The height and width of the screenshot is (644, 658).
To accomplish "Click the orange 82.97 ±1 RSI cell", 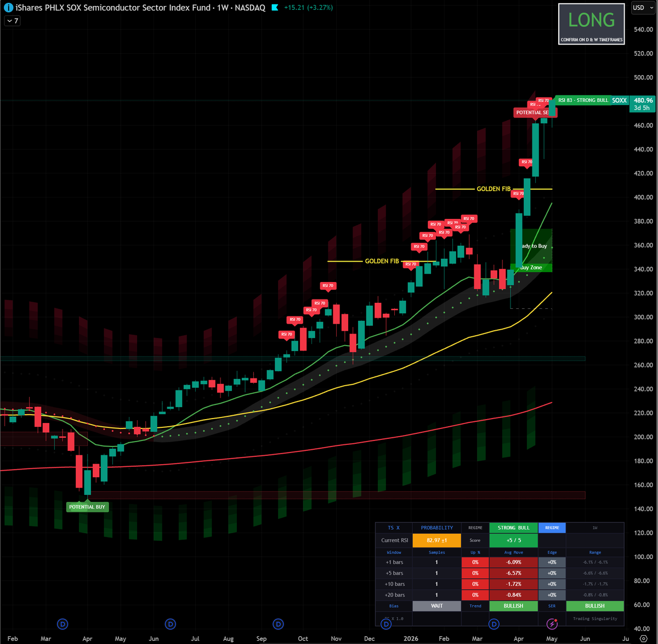I will click(x=437, y=540).
